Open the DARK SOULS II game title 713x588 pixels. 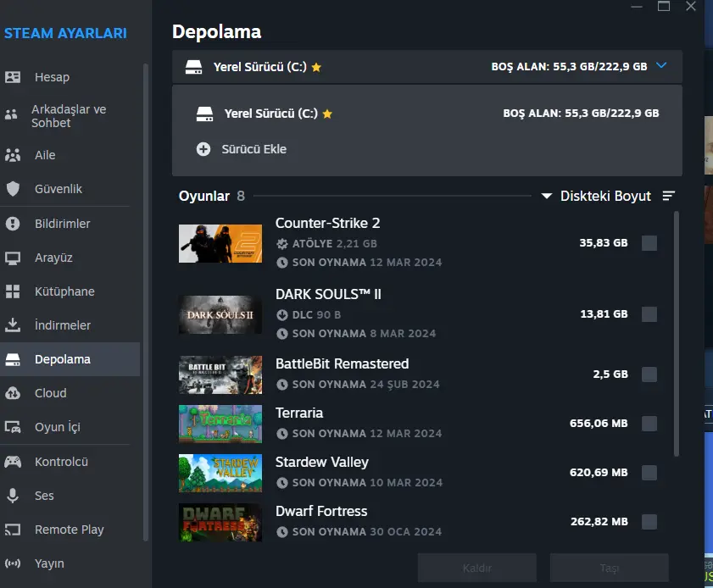tap(328, 294)
